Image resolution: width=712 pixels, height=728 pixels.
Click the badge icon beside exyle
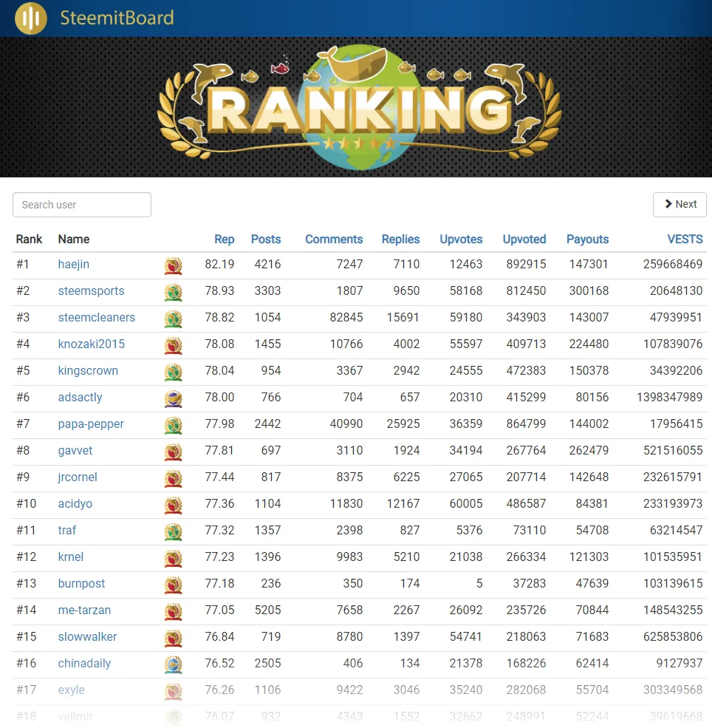coord(174,691)
